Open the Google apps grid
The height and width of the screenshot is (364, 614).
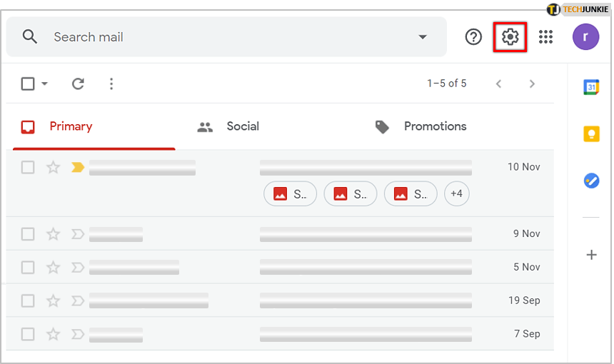pos(546,37)
